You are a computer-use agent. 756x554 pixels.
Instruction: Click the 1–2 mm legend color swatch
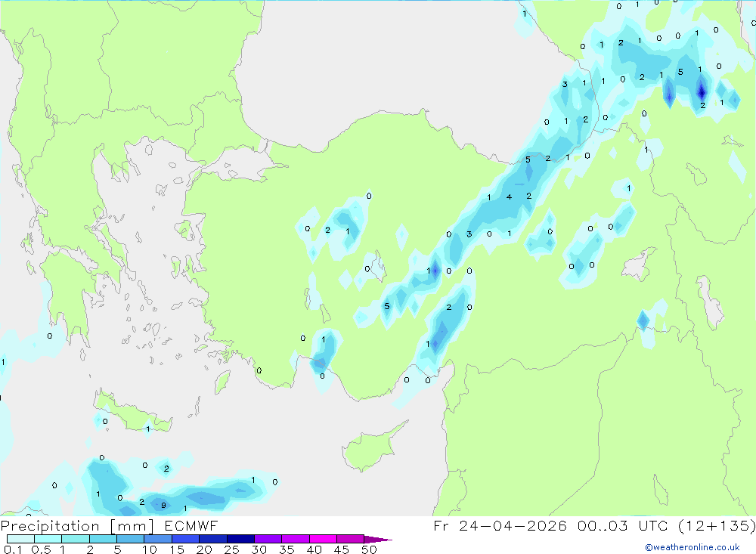76,539
